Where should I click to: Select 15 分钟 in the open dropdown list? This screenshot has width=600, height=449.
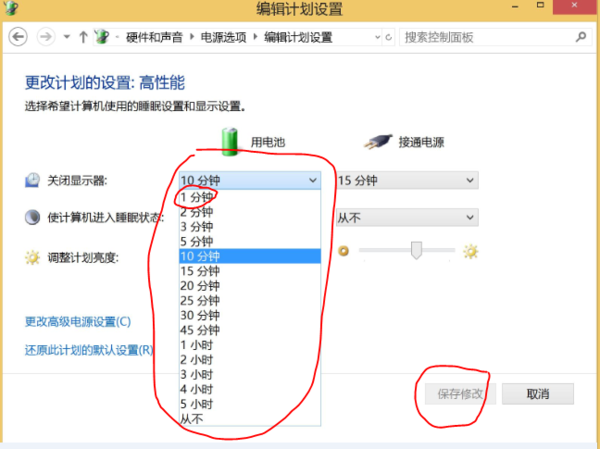[250, 271]
